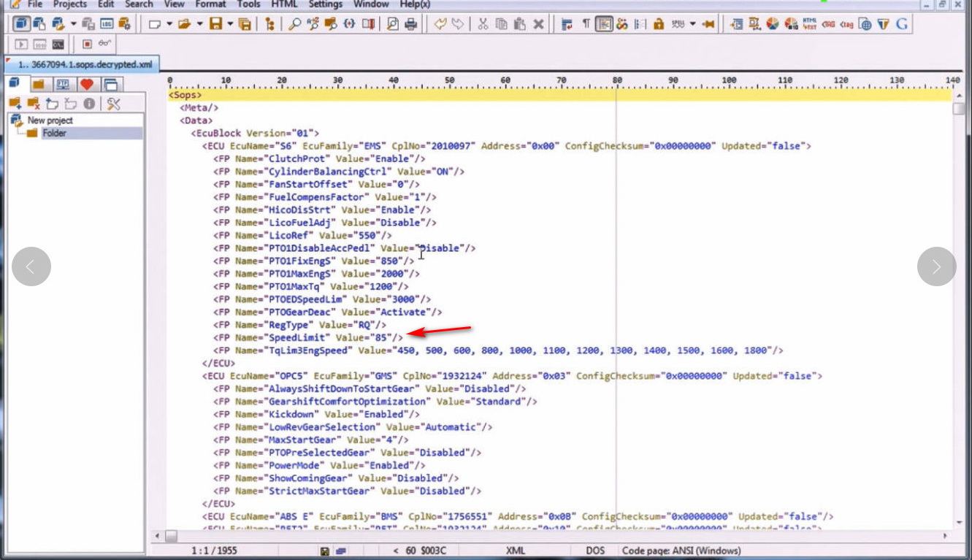
Task: Click the HTML text icon
Action: [x=809, y=24]
